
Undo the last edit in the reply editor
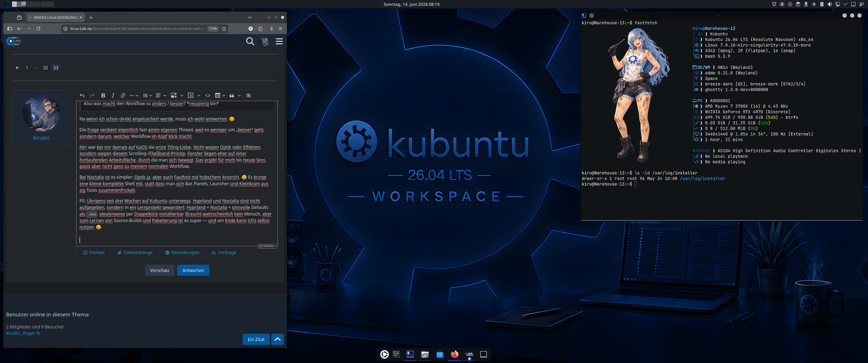[82, 95]
